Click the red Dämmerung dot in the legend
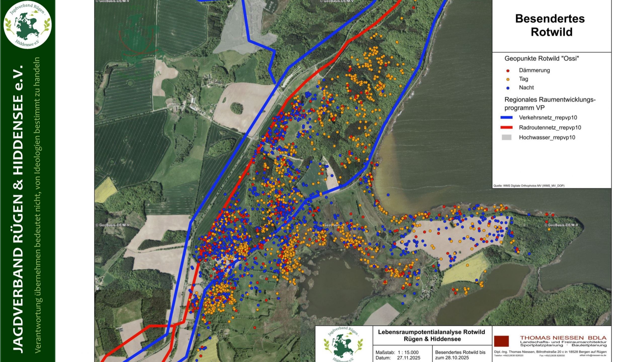Viewport: 644px width, 362px height. (x=508, y=71)
